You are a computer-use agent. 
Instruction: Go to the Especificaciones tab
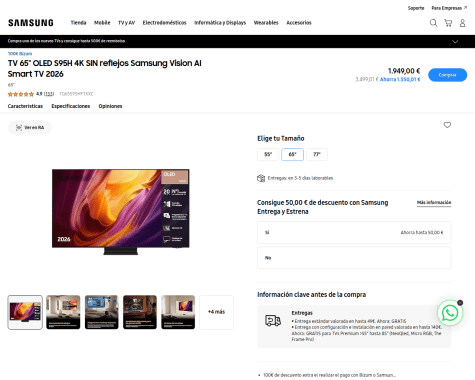click(x=71, y=106)
